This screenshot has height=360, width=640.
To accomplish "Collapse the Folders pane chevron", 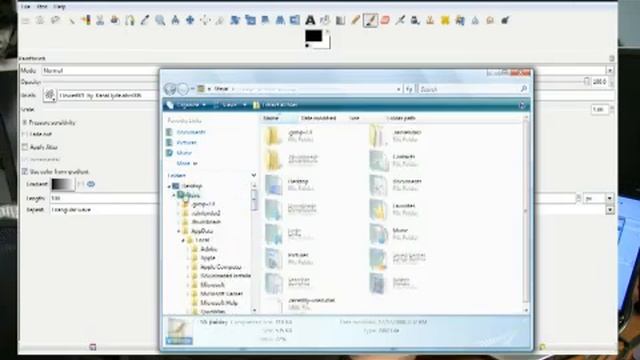I will pyautogui.click(x=253, y=175).
